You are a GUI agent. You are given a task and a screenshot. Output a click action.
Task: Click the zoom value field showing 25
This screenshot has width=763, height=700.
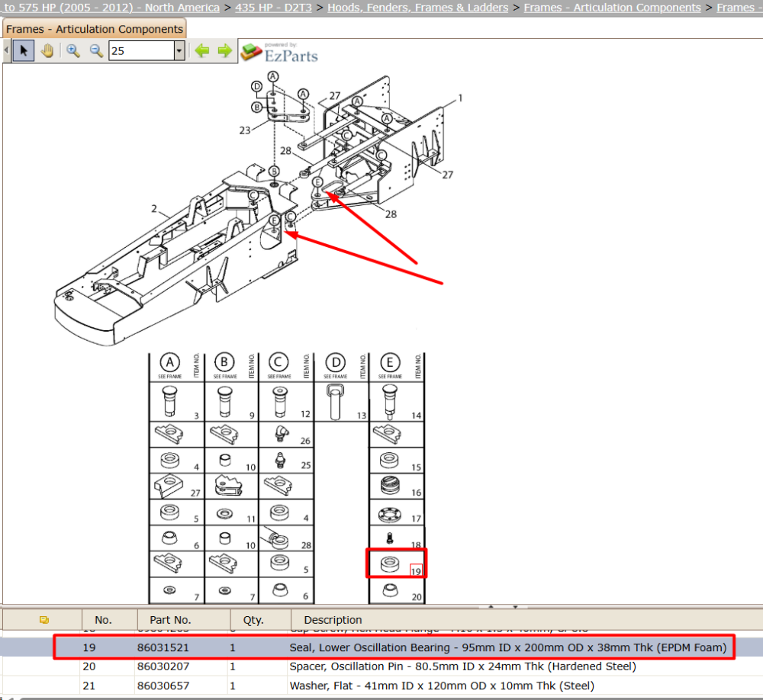pyautogui.click(x=142, y=50)
